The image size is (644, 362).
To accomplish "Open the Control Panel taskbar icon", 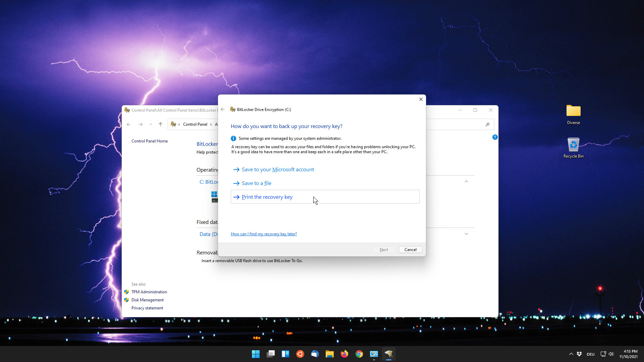I will pos(374,354).
